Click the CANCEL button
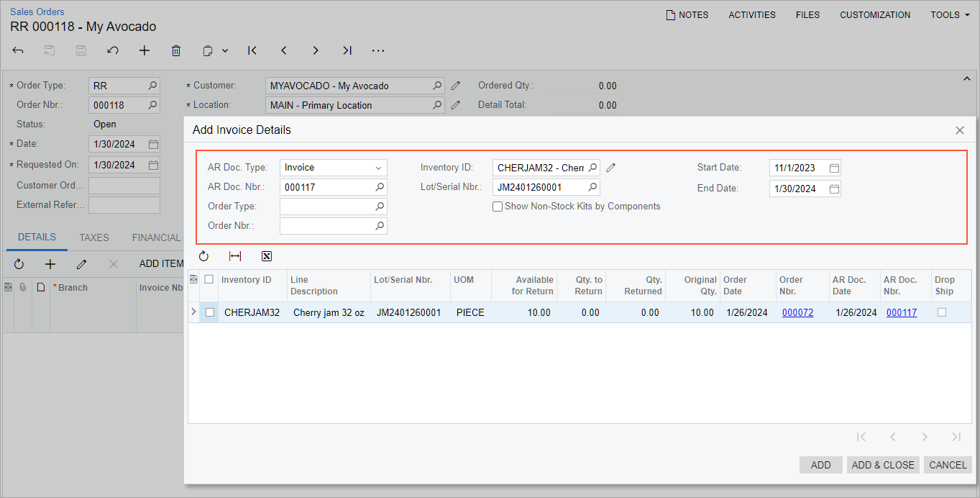 click(948, 465)
